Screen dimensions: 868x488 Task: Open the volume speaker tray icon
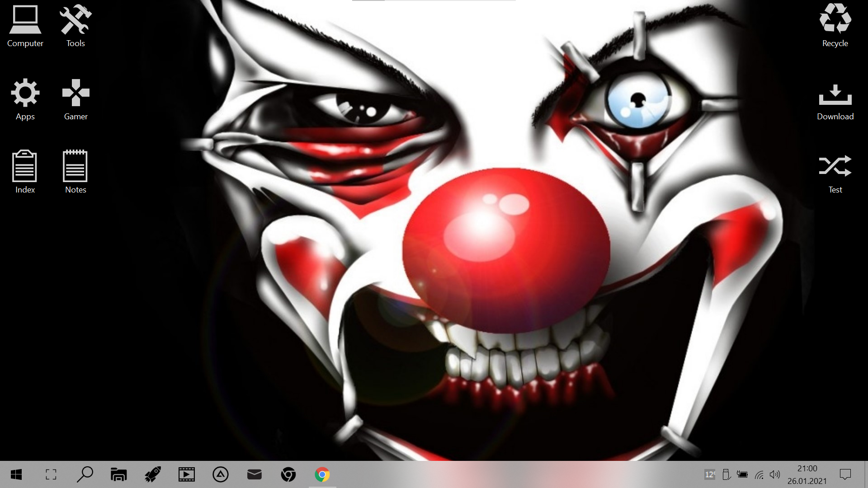pos(775,474)
